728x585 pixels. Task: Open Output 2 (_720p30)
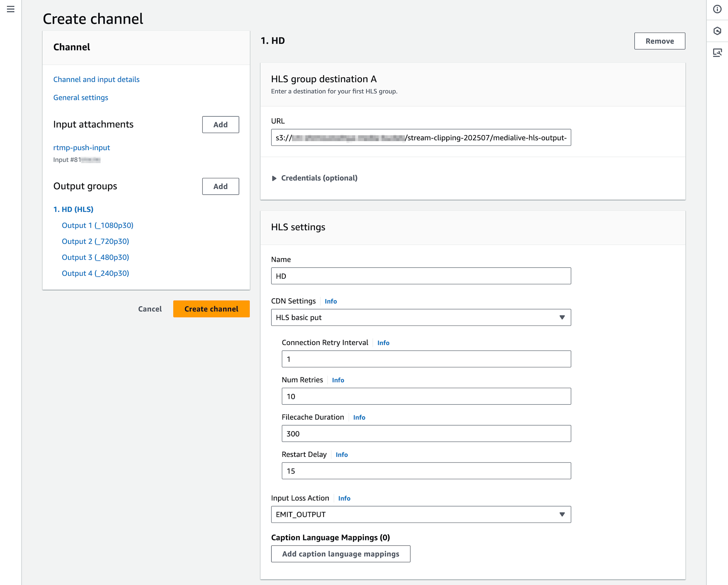pyautogui.click(x=95, y=242)
